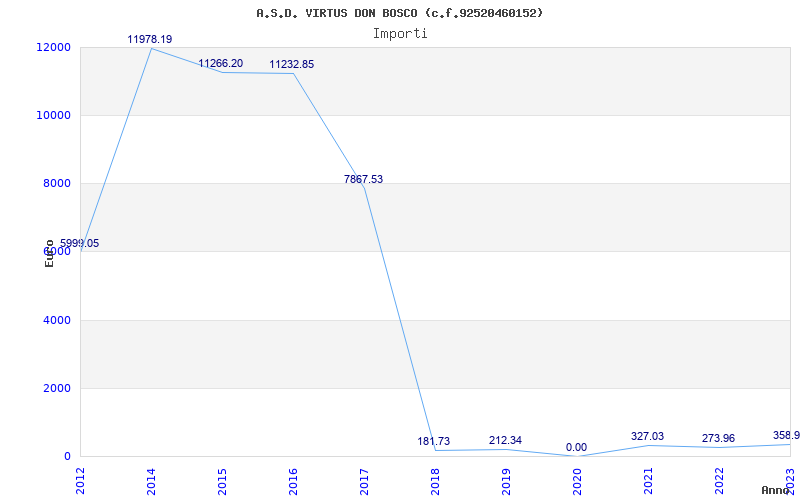
Task: Click the Euro y-axis title
Action: [49, 254]
